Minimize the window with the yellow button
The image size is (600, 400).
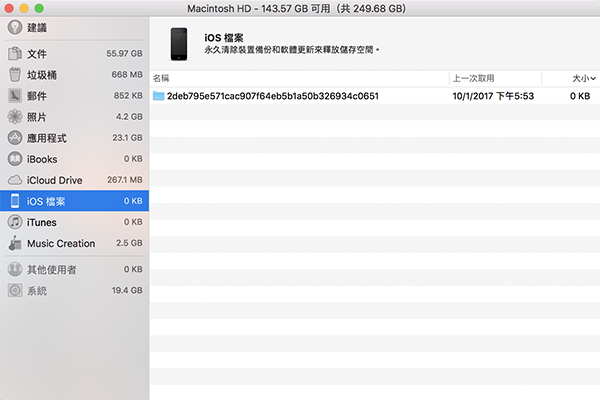[24, 8]
